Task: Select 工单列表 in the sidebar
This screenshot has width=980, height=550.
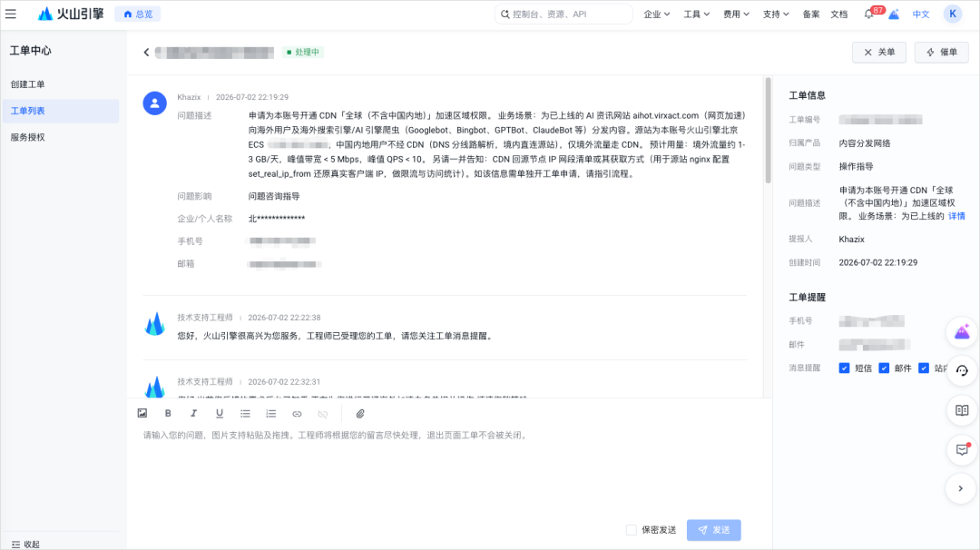Action: click(61, 111)
